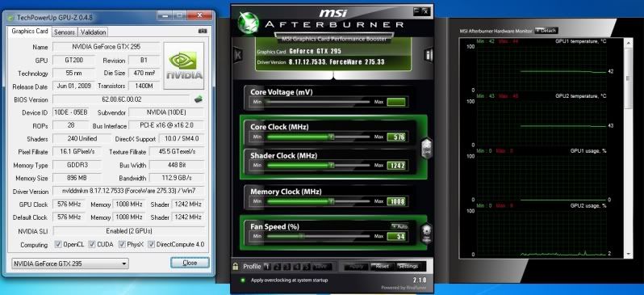Click the Core Clock slider handle

(x=331, y=137)
